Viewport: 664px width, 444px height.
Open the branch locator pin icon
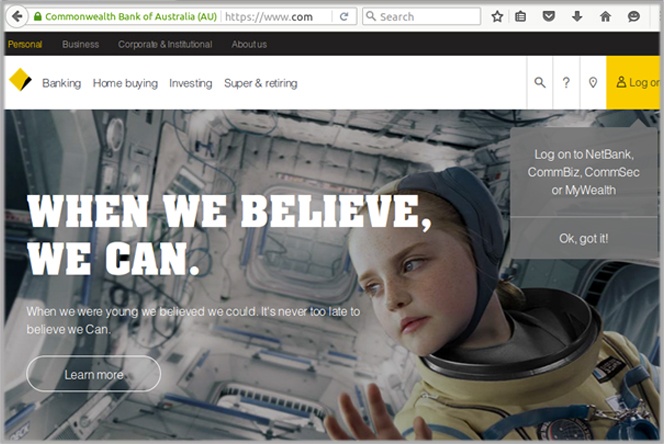[593, 82]
